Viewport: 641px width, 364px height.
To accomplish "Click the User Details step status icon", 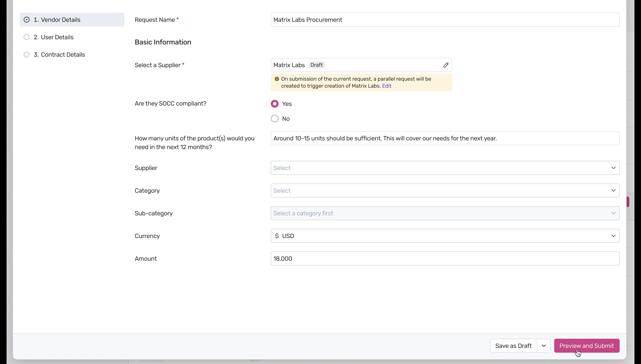I will pyautogui.click(x=27, y=37).
